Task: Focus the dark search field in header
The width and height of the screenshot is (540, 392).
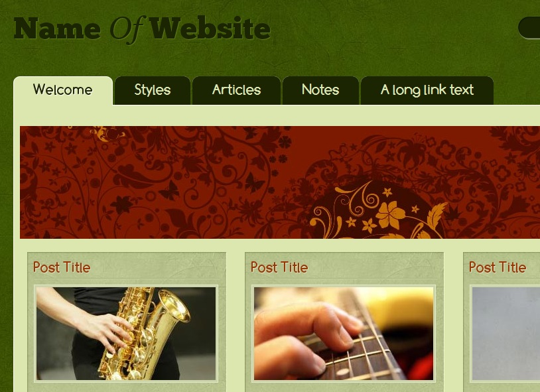Action: click(x=529, y=28)
